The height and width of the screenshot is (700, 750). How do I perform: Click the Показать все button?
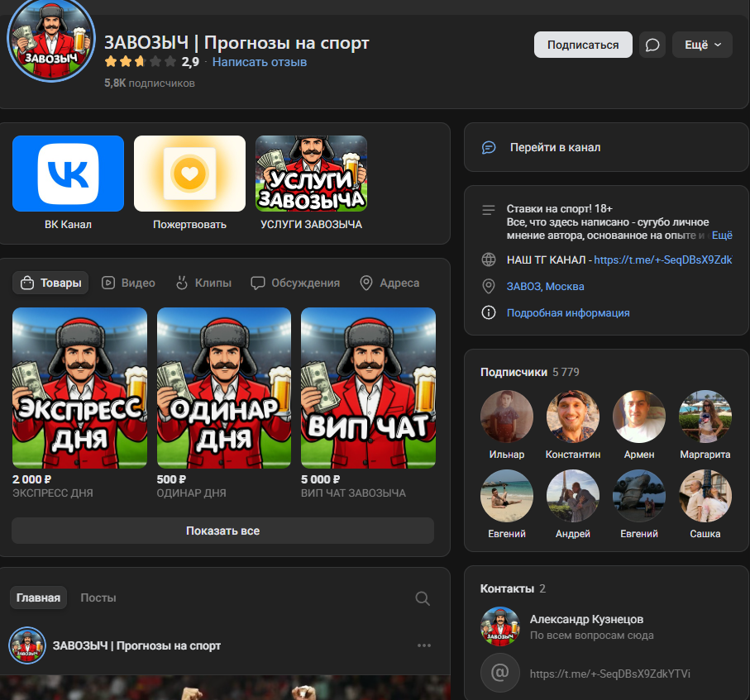223,531
